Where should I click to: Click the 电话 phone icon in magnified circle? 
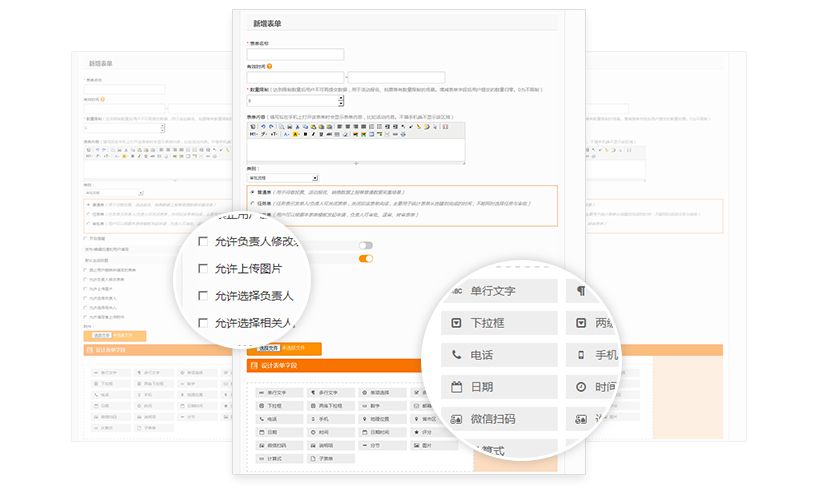457,354
